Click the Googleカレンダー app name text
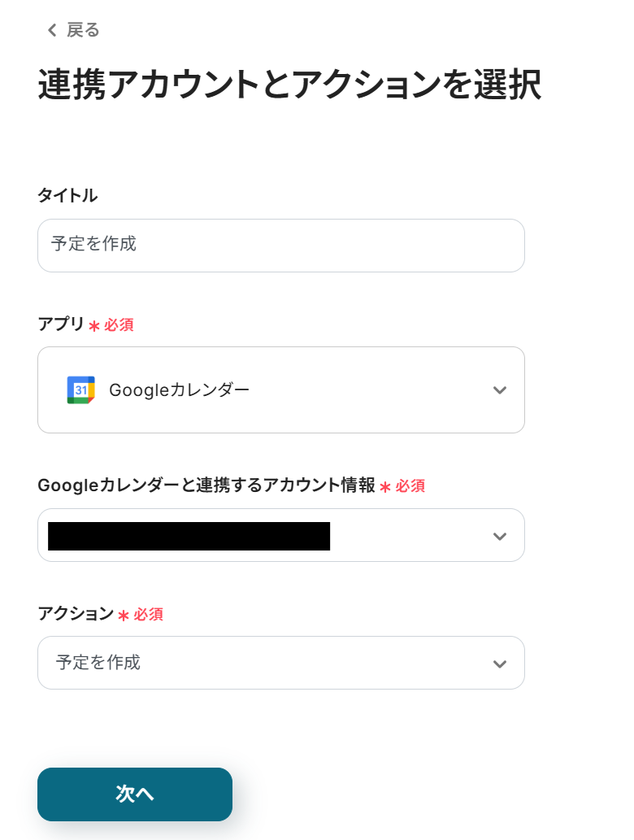Image resolution: width=634 pixels, height=840 pixels. pos(180,390)
